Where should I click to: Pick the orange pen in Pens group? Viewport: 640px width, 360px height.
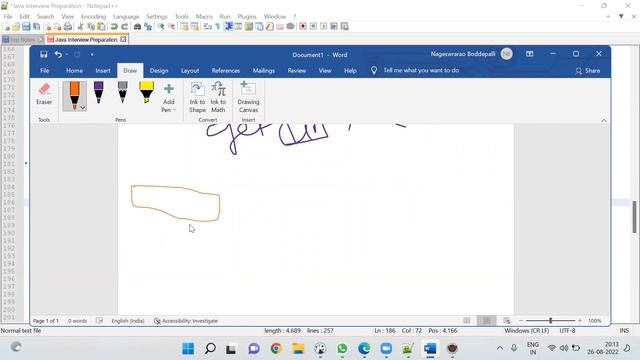pos(74,96)
